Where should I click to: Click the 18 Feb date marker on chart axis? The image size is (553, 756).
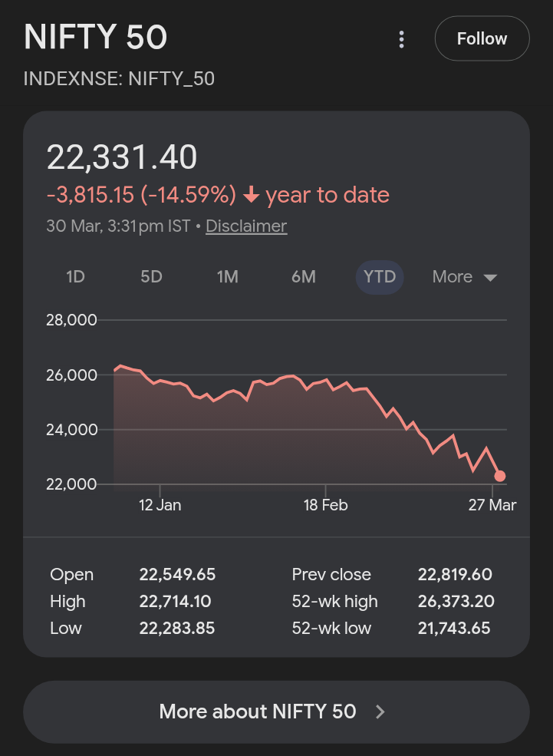(325, 505)
